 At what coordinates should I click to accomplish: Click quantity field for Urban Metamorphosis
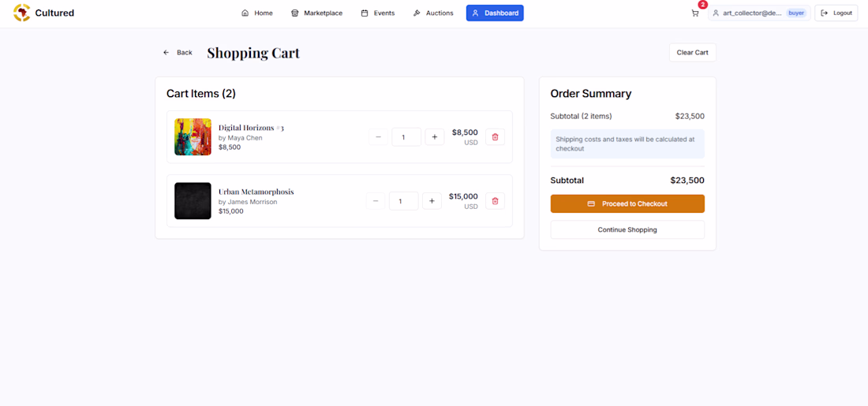(403, 201)
